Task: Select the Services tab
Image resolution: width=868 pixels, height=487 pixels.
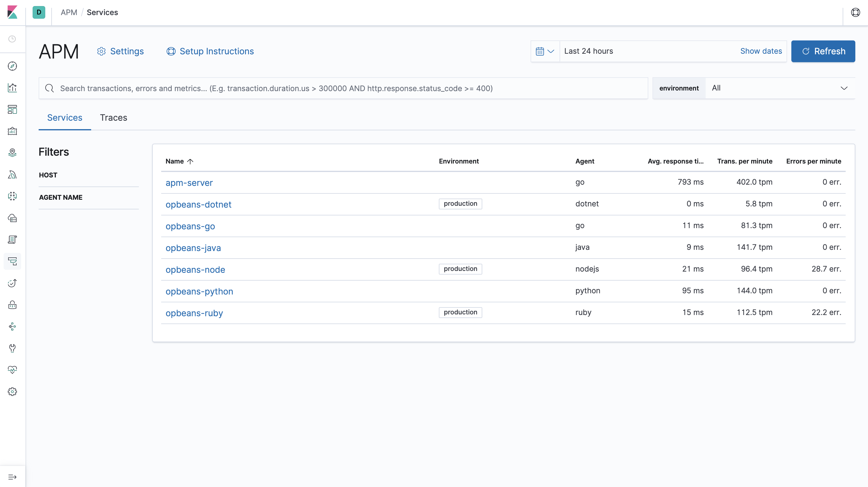Action: tap(64, 118)
